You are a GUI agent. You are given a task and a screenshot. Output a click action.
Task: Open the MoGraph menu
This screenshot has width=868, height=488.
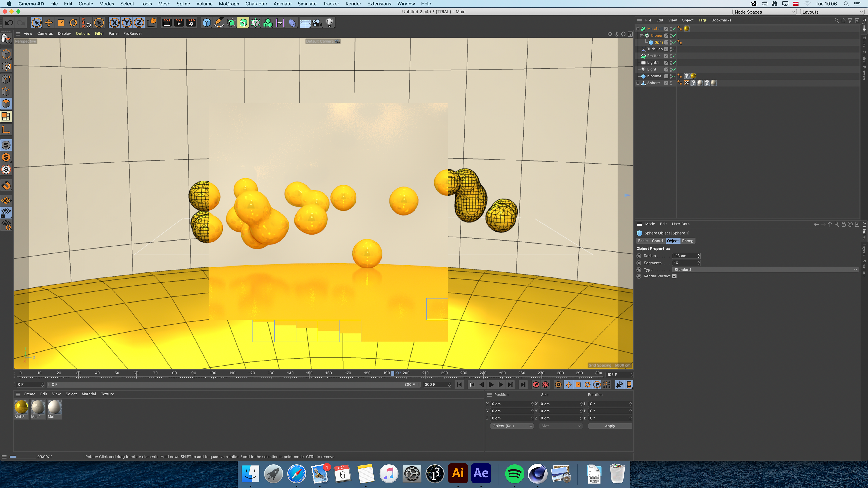pyautogui.click(x=229, y=4)
